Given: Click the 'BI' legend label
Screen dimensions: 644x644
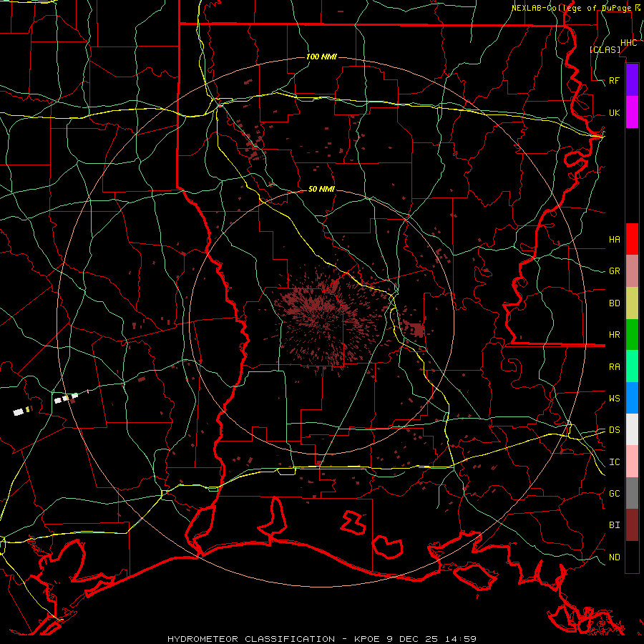Looking at the screenshot, I should [x=614, y=525].
